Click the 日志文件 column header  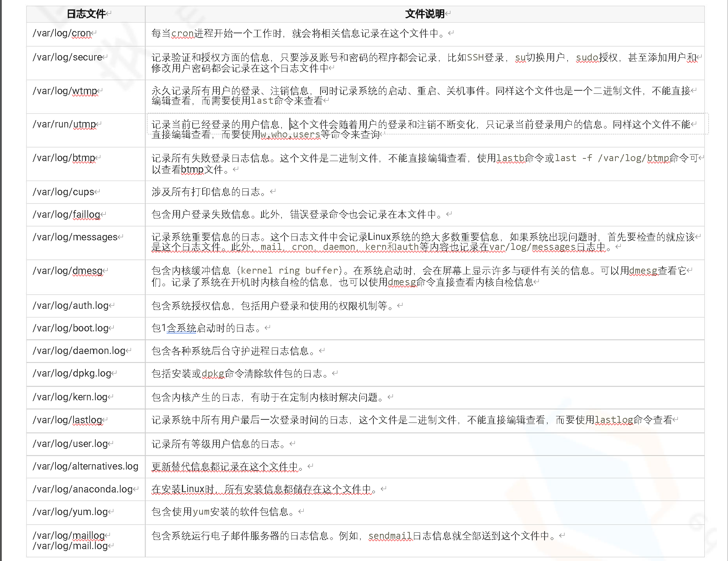click(x=86, y=14)
